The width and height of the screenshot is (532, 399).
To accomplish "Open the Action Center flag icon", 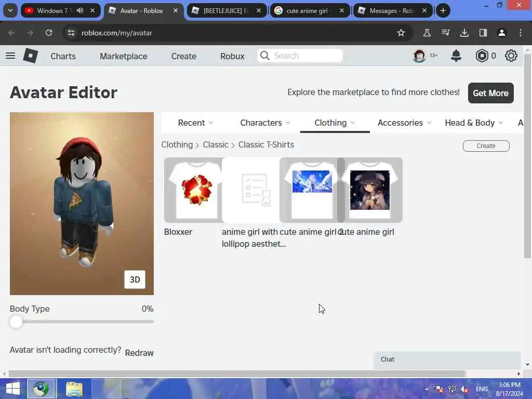I will [x=440, y=389].
